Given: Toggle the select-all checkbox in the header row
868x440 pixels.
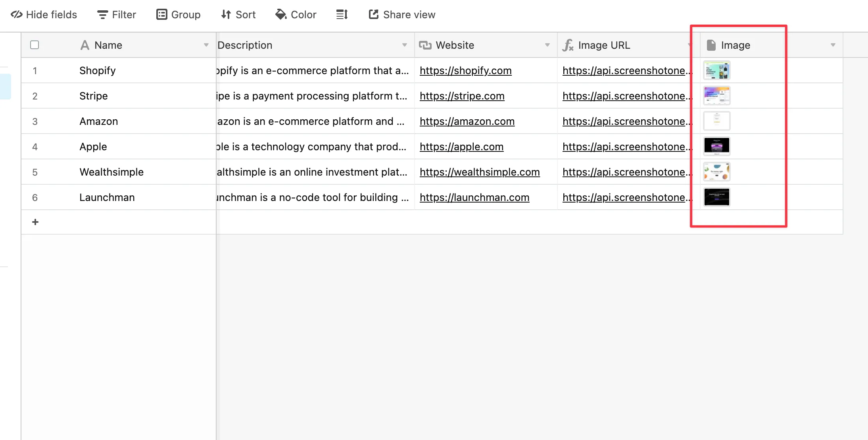Looking at the screenshot, I should coord(35,45).
